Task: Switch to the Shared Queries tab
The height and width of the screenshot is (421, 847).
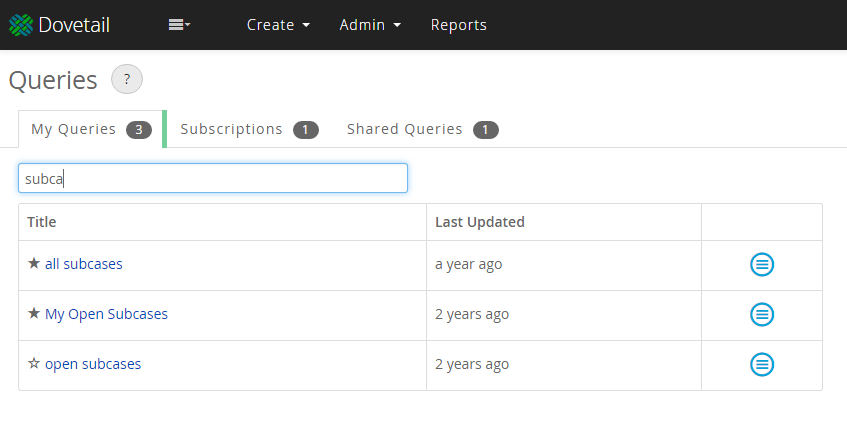Action: (x=422, y=129)
